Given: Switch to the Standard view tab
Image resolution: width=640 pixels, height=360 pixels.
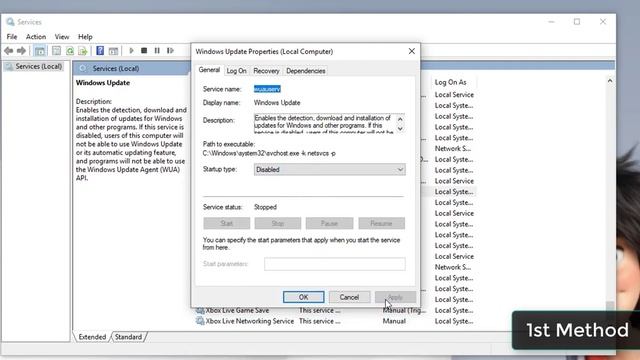Looking at the screenshot, I should (x=128, y=337).
